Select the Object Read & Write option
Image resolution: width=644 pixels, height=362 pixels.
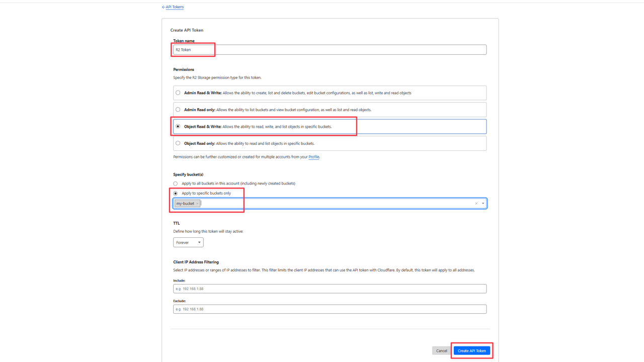click(178, 126)
